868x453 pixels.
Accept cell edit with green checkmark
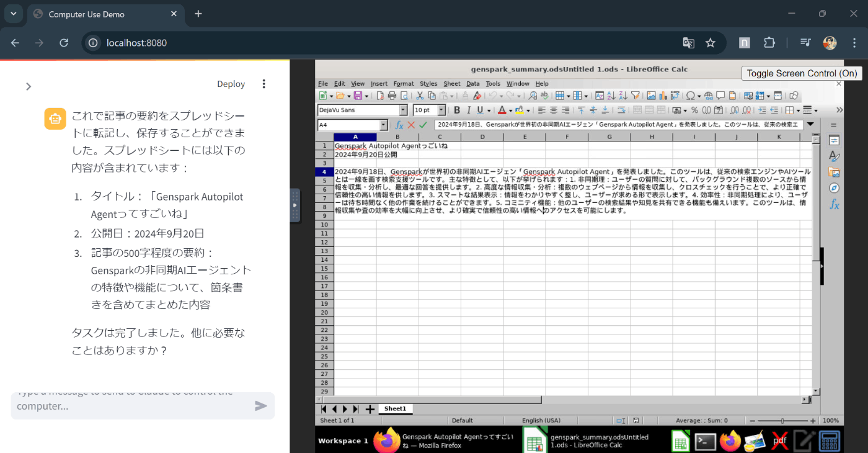pyautogui.click(x=423, y=125)
